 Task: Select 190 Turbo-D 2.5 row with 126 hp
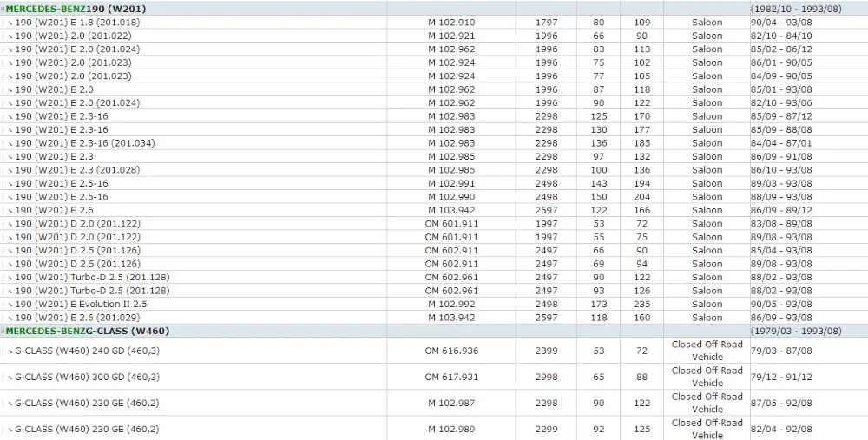click(x=434, y=291)
